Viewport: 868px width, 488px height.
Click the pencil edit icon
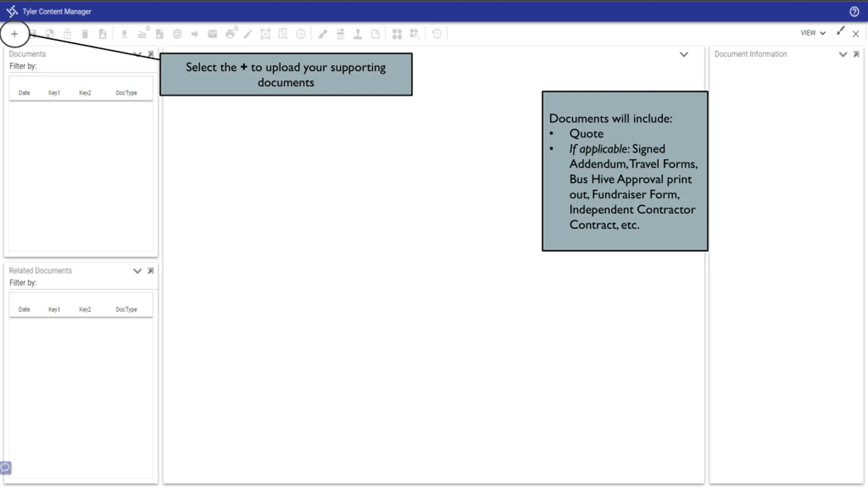248,34
